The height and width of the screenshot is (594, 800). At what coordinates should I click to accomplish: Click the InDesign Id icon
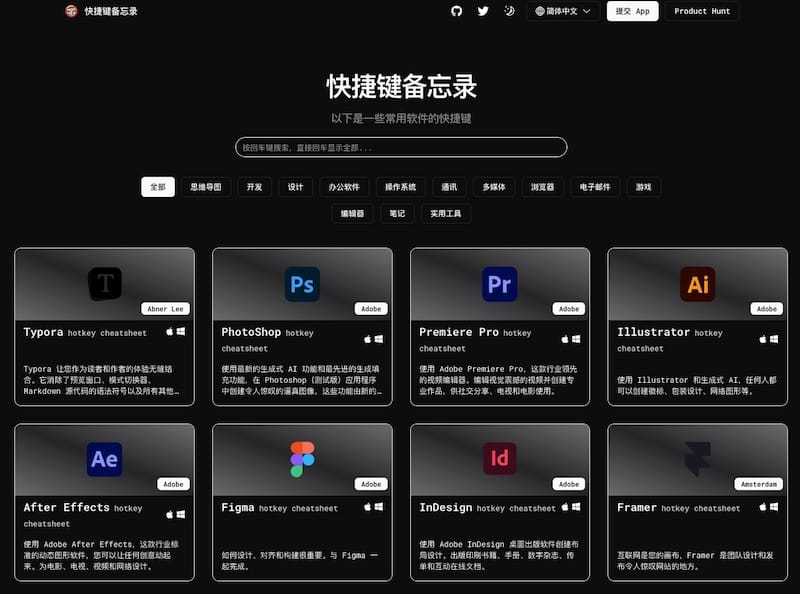point(499,458)
